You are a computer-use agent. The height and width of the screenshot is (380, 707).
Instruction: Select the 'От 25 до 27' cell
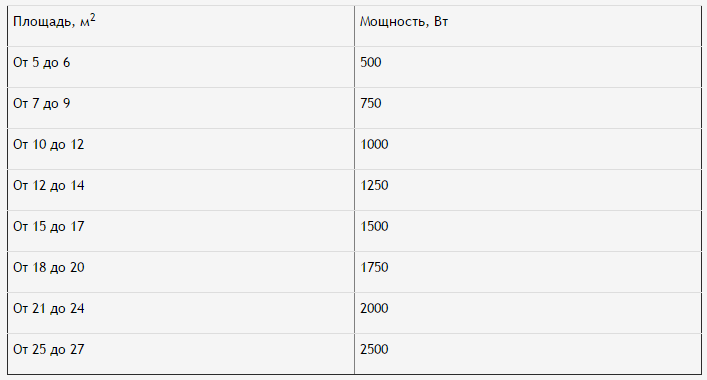pos(181,354)
